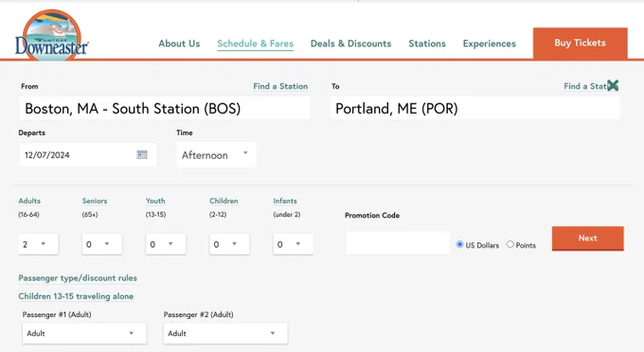
Task: Click the Promotion Code input field
Action: (x=398, y=243)
